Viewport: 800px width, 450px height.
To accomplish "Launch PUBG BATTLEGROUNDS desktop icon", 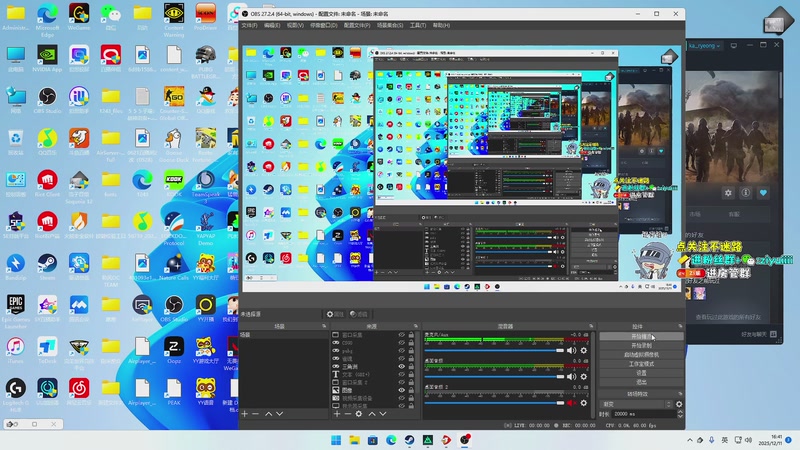I will pyautogui.click(x=206, y=61).
